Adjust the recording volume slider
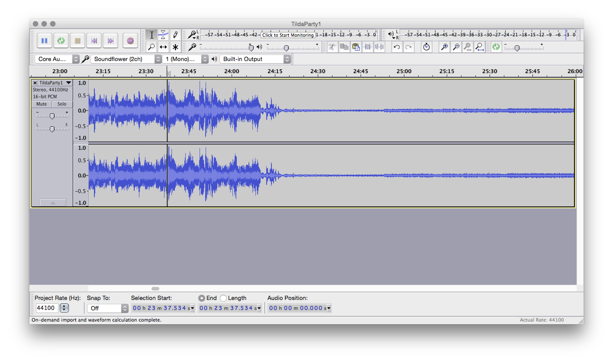Screen dimensions: 613x364 coord(251,48)
